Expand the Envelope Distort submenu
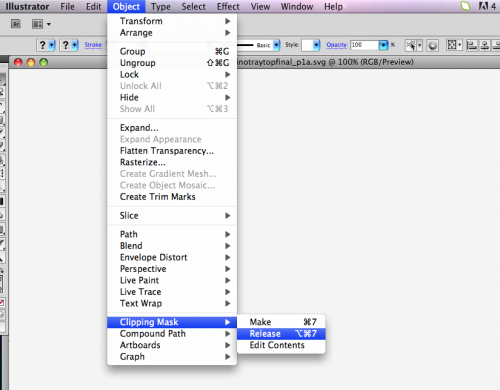500x390 pixels. pos(172,257)
